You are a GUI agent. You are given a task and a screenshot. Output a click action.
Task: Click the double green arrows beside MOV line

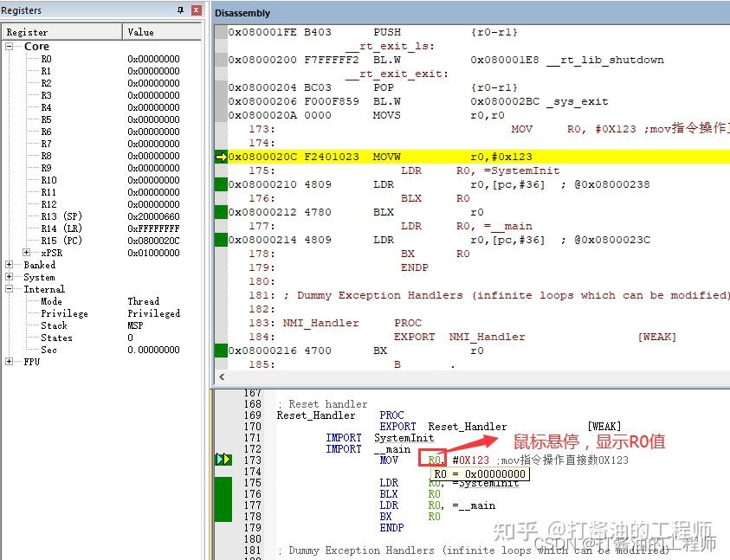(223, 460)
